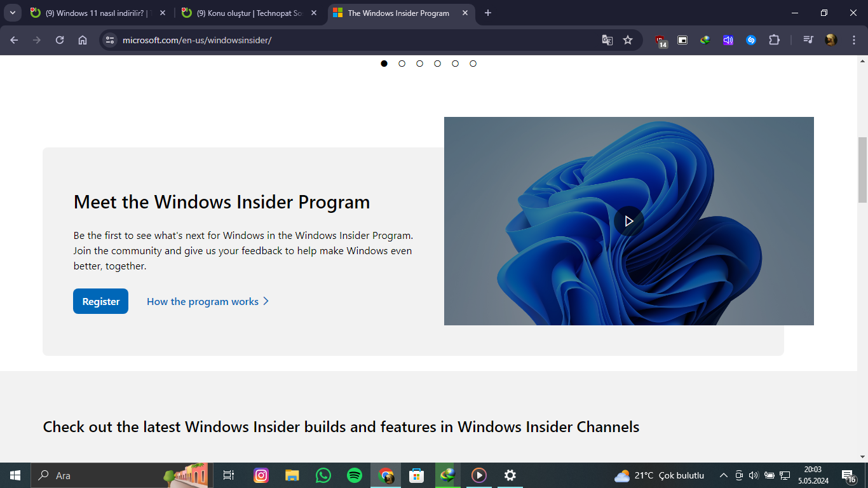Bookmark this page with the star icon

[x=628, y=40]
